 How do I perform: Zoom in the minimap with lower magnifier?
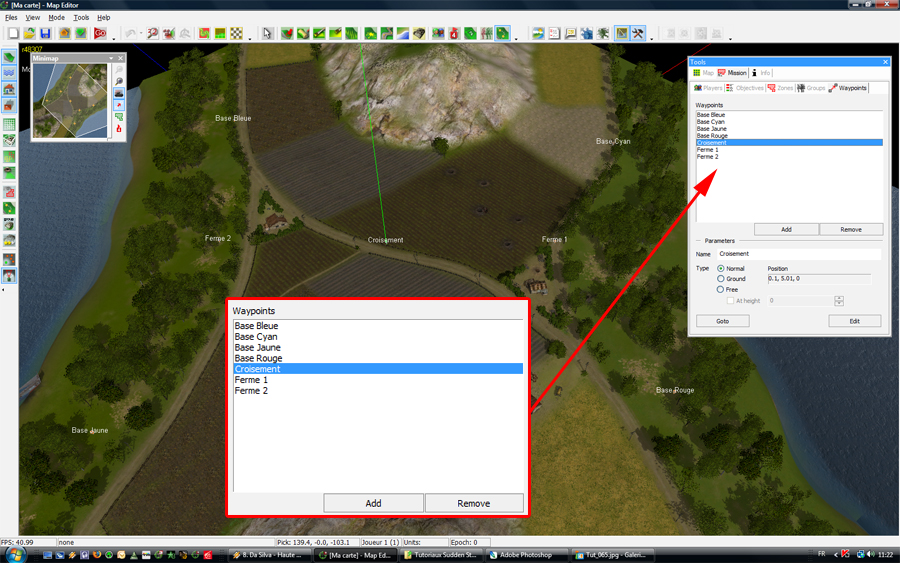tap(119, 81)
